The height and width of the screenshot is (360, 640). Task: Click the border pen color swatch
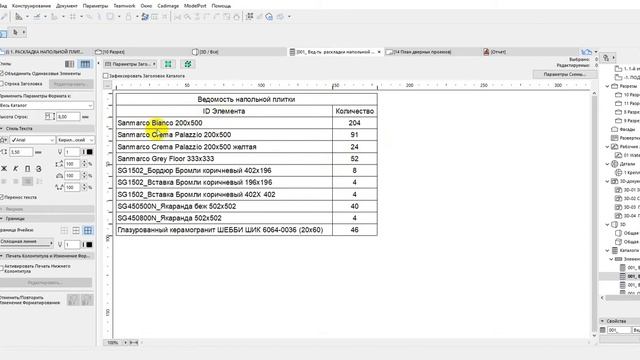tap(89, 244)
